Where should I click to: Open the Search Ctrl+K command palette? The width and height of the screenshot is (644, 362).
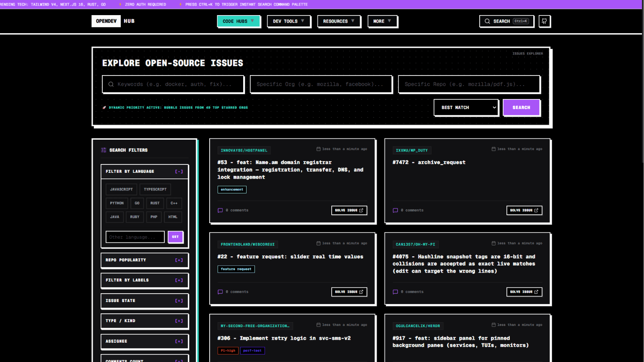click(506, 21)
